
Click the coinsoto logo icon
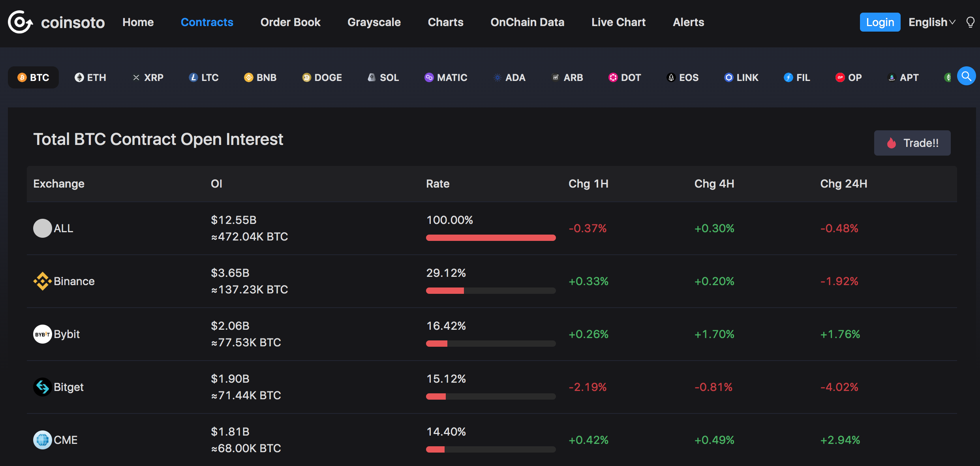[20, 22]
